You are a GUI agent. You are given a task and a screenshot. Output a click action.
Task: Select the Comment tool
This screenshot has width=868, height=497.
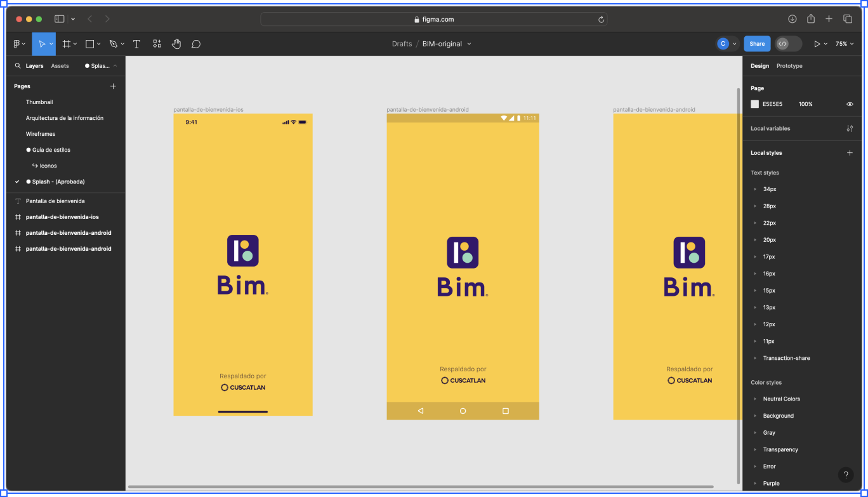(196, 44)
